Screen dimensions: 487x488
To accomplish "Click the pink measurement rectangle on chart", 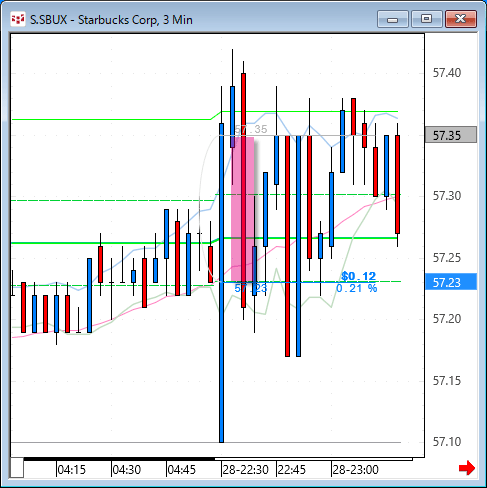I will point(243,209).
